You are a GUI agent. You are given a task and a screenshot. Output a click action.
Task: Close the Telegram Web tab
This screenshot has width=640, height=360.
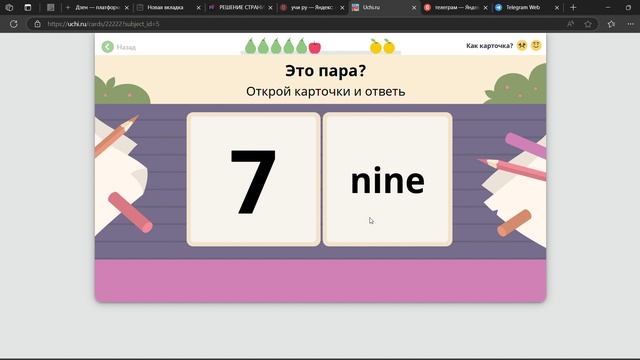pos(557,8)
